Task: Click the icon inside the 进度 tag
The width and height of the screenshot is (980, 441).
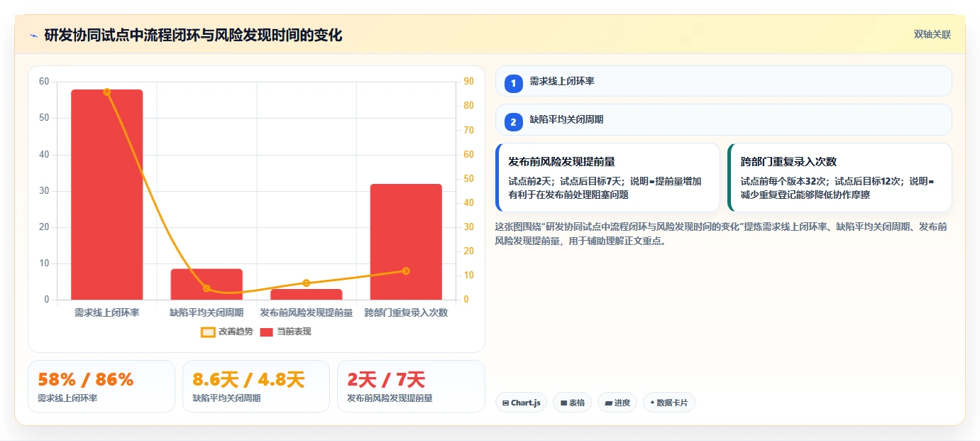Action: [608, 403]
